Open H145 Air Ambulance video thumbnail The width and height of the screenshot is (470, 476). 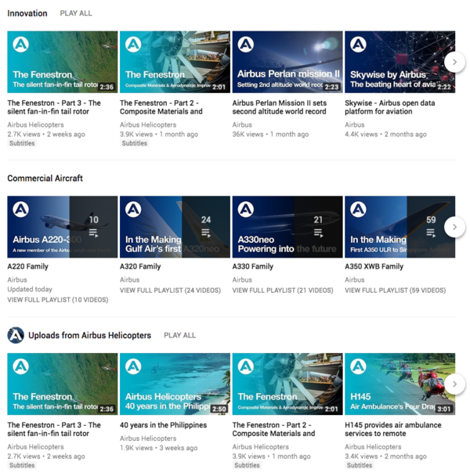[x=399, y=384]
